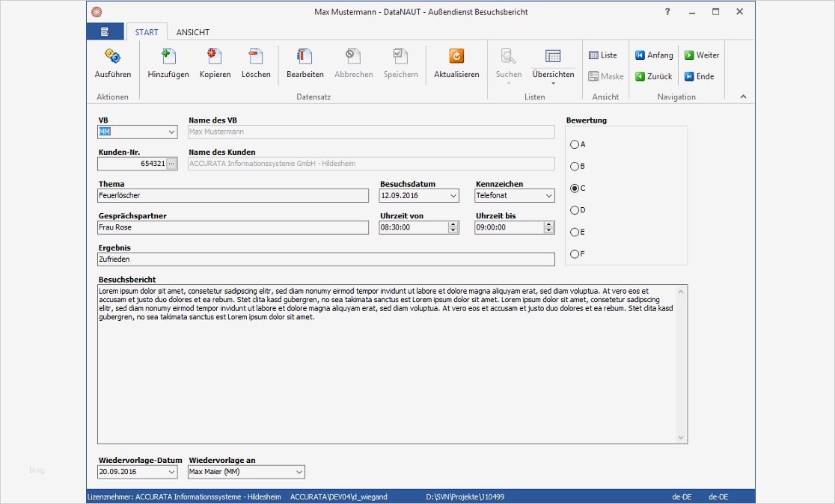Jump to last record with Ende
This screenshot has width=835, height=504.
coord(700,76)
